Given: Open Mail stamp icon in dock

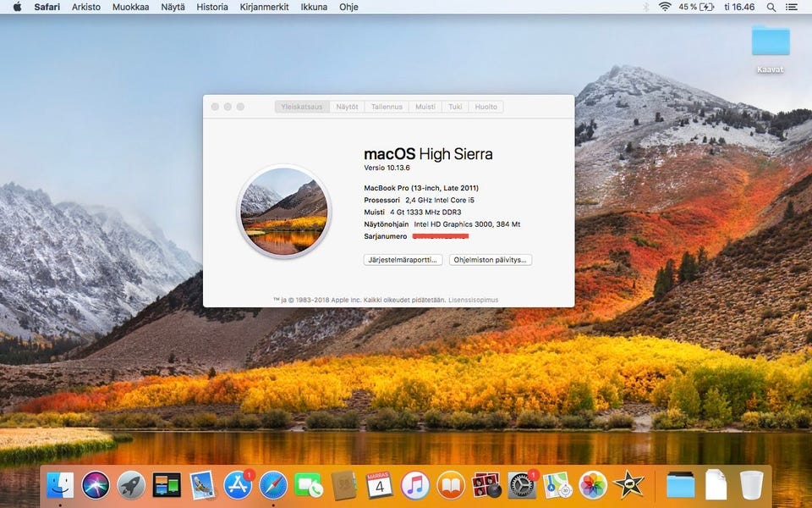Looking at the screenshot, I should (202, 485).
